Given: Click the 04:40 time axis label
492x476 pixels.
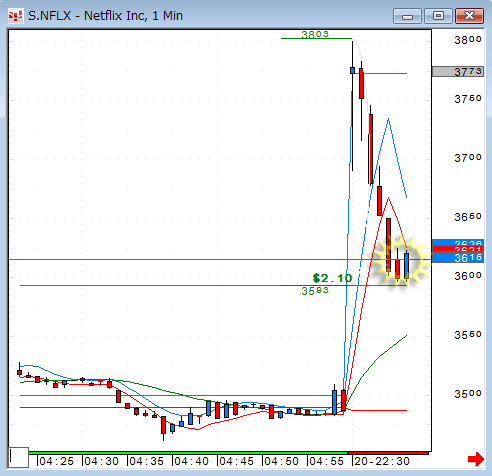Looking at the screenshot, I should 191,461.
